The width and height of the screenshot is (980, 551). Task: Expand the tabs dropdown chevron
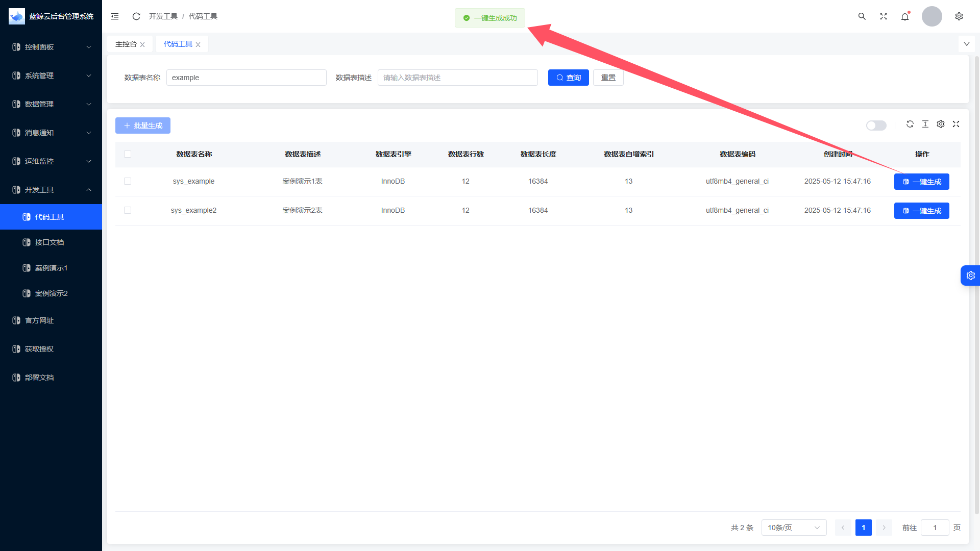click(x=966, y=44)
